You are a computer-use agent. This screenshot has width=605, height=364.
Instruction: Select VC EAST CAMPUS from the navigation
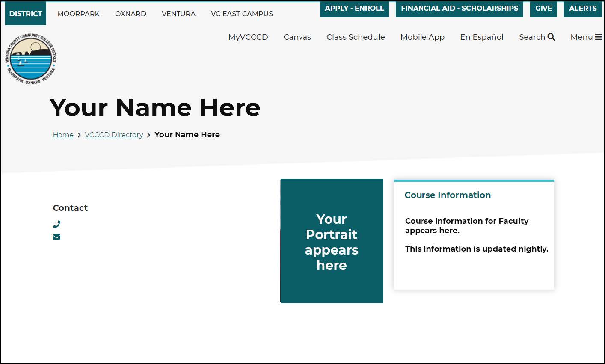242,14
